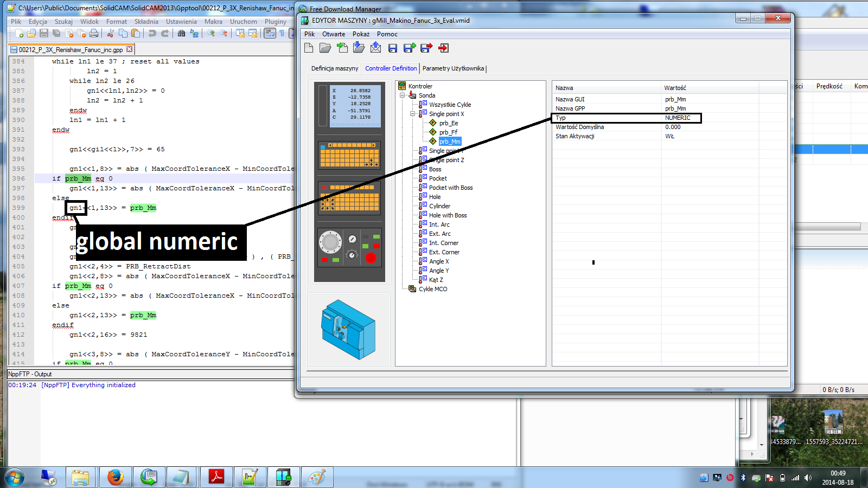
Task: Switch to Definicja maszyny tab
Action: click(335, 68)
